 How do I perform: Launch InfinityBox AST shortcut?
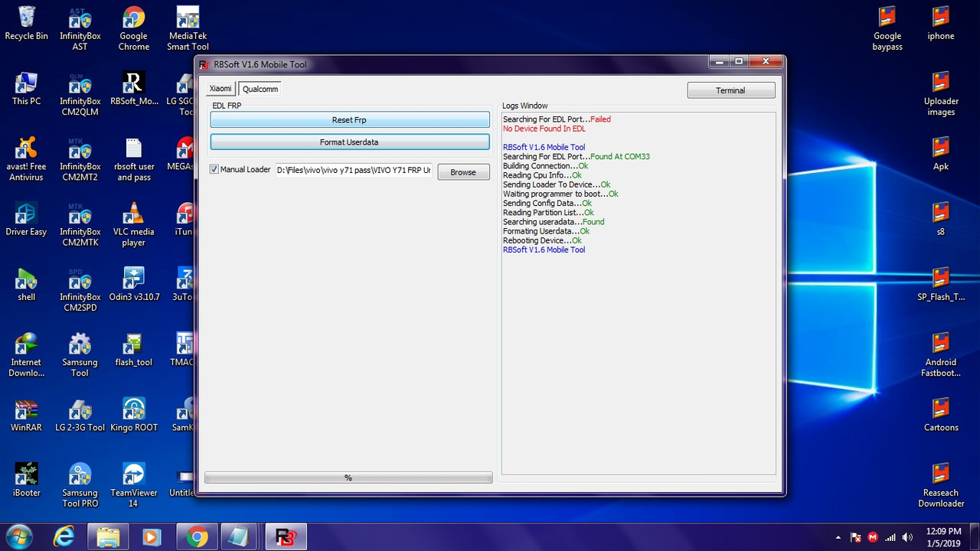pos(80,29)
